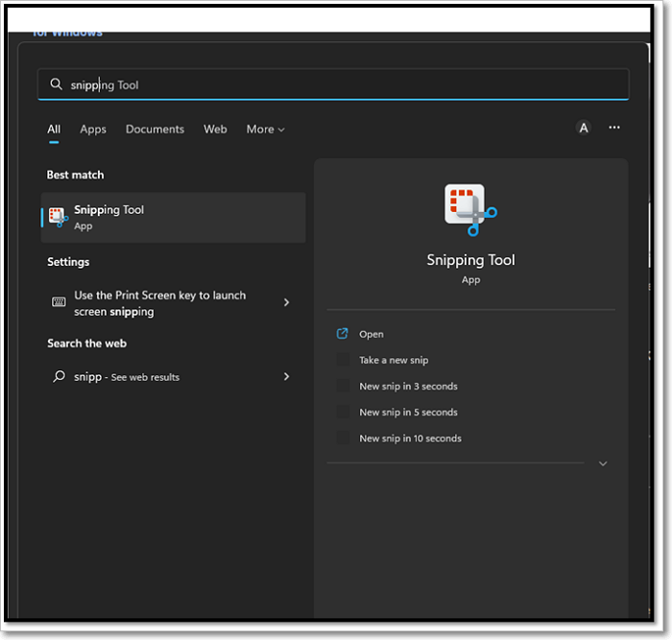This screenshot has width=672, height=640.
Task: Click the Open external-link icon
Action: pos(343,334)
